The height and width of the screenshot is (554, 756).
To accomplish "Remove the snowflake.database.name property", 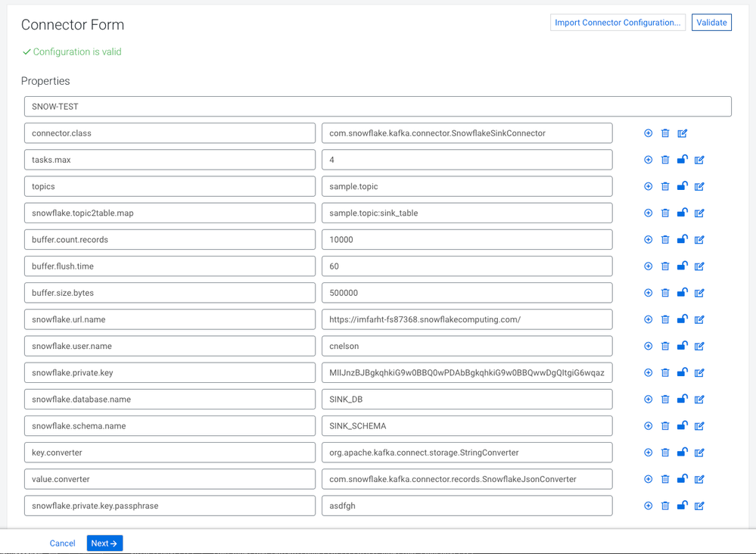I will tap(665, 400).
